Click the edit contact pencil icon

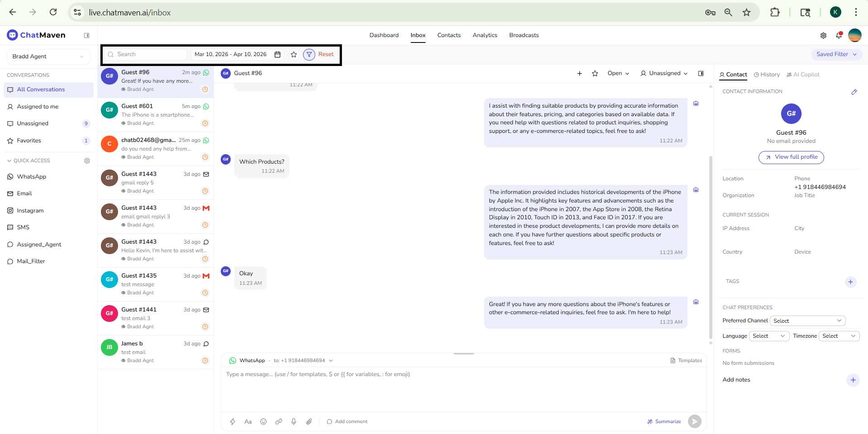(x=854, y=92)
